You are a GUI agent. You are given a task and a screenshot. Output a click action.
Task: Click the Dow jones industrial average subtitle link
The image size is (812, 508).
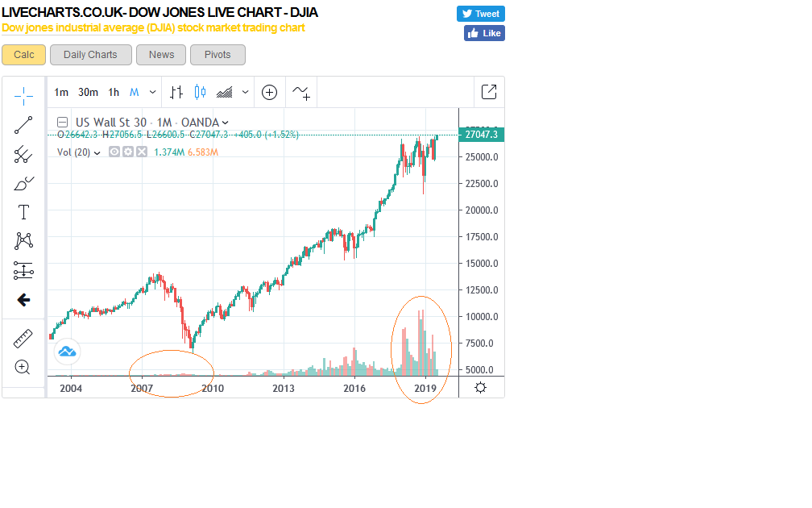click(x=153, y=28)
